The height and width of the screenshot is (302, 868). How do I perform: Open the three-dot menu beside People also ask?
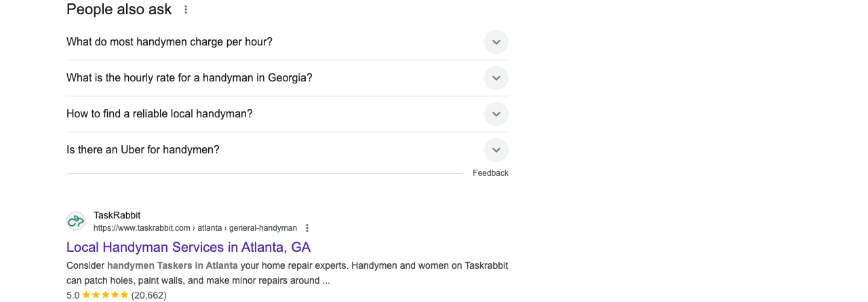click(x=186, y=10)
